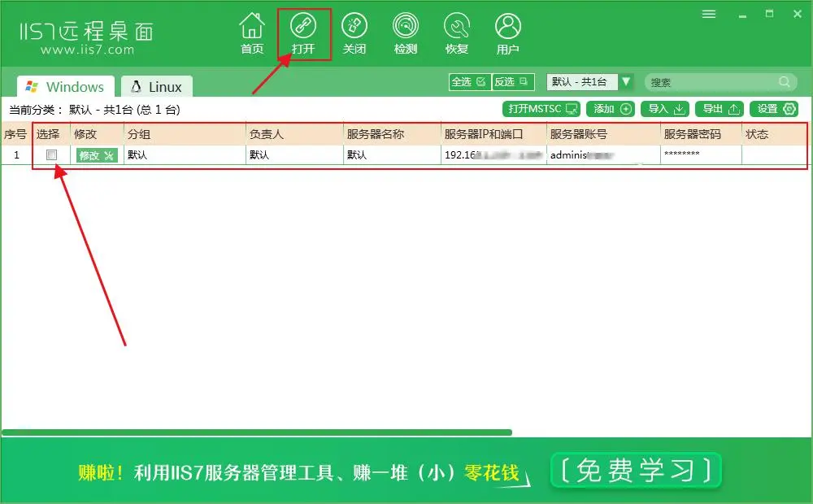
Task: Click the 全选 select-all button
Action: (x=469, y=82)
